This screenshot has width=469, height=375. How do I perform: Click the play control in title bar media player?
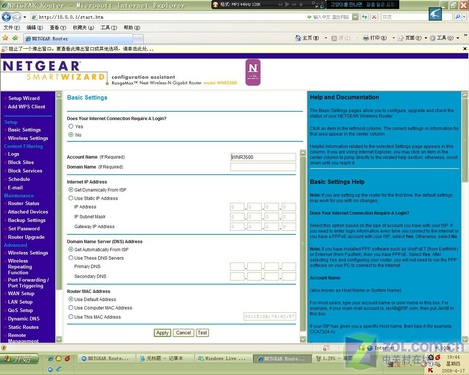[x=287, y=4]
